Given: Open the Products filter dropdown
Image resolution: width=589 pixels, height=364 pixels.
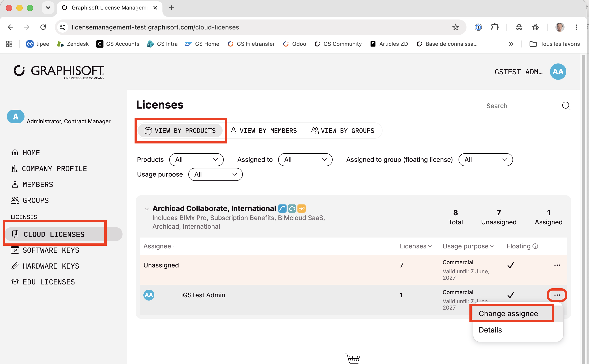Looking at the screenshot, I should point(196,160).
